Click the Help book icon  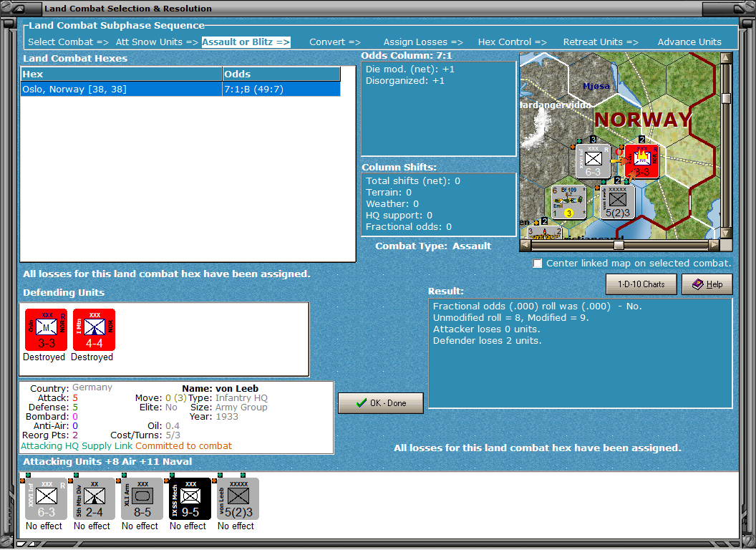pos(698,284)
